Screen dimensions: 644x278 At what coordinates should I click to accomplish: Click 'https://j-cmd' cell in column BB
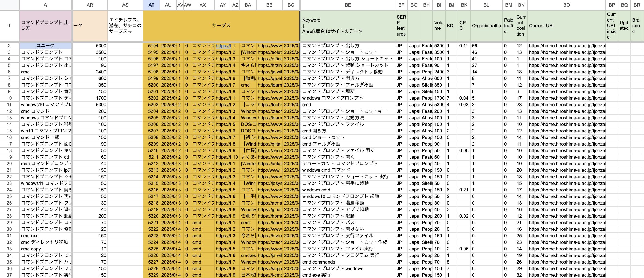pyautogui.click(x=269, y=275)
